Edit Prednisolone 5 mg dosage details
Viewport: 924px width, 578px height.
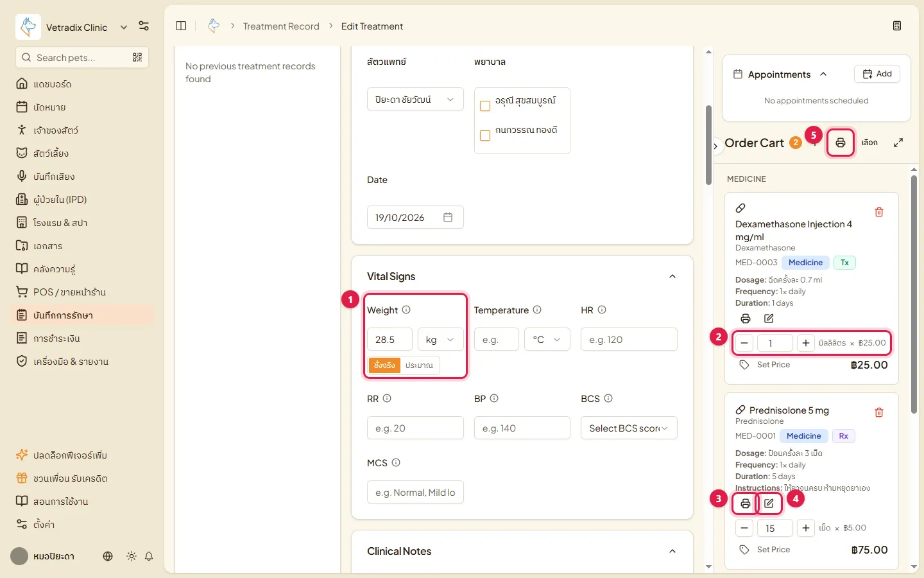[769, 504]
